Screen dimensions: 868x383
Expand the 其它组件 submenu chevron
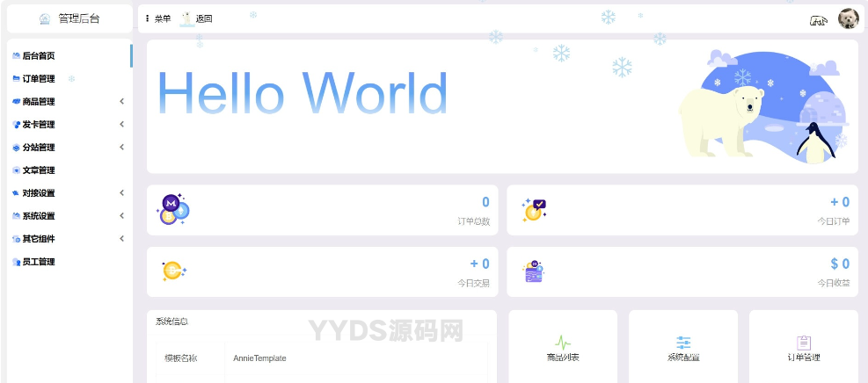tap(121, 239)
